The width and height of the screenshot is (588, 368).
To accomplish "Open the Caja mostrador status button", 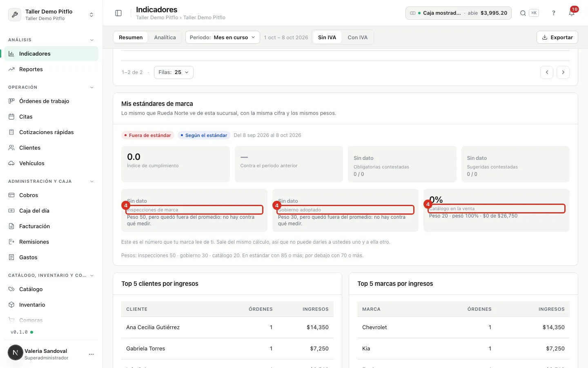I will (x=459, y=13).
